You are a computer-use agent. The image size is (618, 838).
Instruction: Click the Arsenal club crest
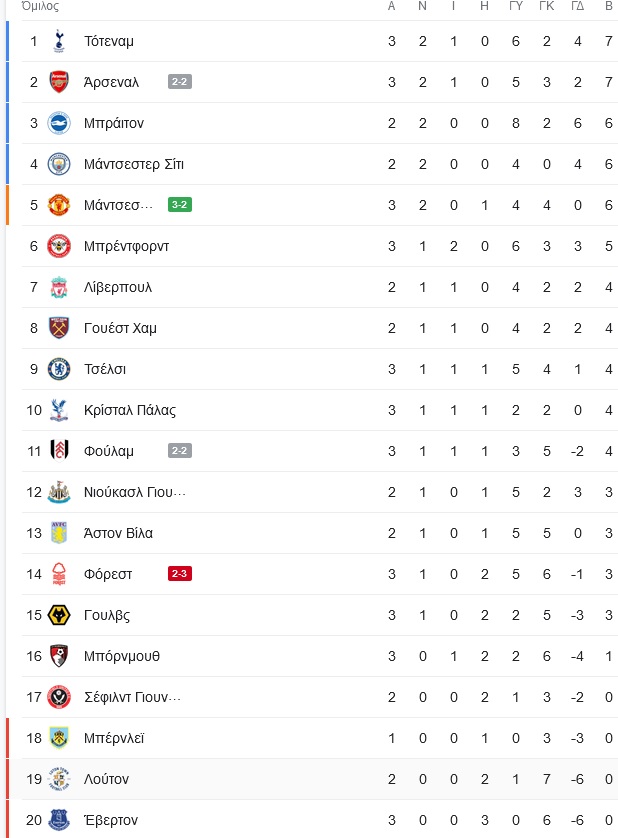click(59, 82)
